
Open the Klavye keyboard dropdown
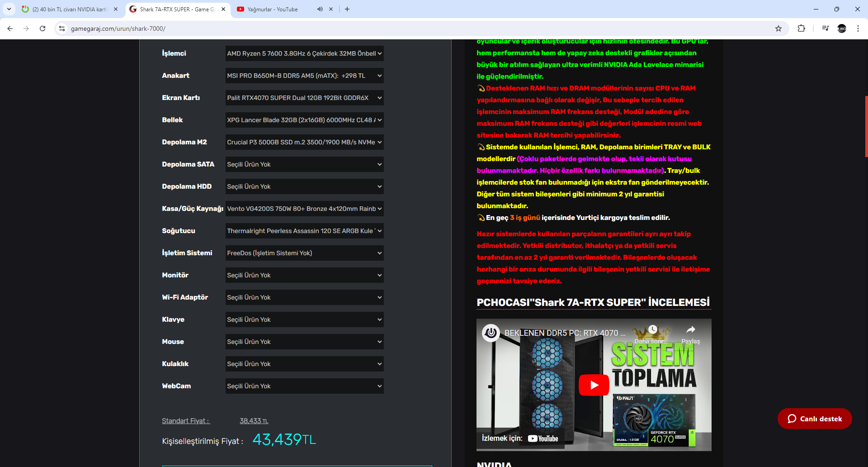coord(305,319)
